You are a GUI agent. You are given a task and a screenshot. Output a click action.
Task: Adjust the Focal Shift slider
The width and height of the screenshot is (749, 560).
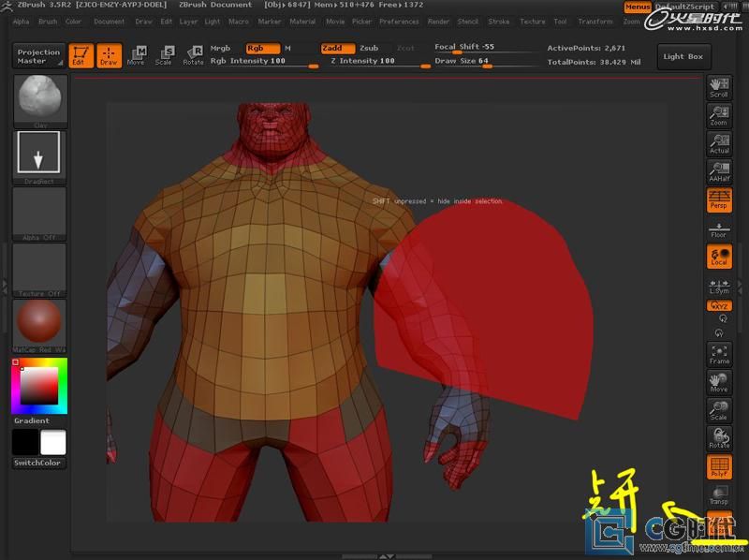tap(485, 48)
